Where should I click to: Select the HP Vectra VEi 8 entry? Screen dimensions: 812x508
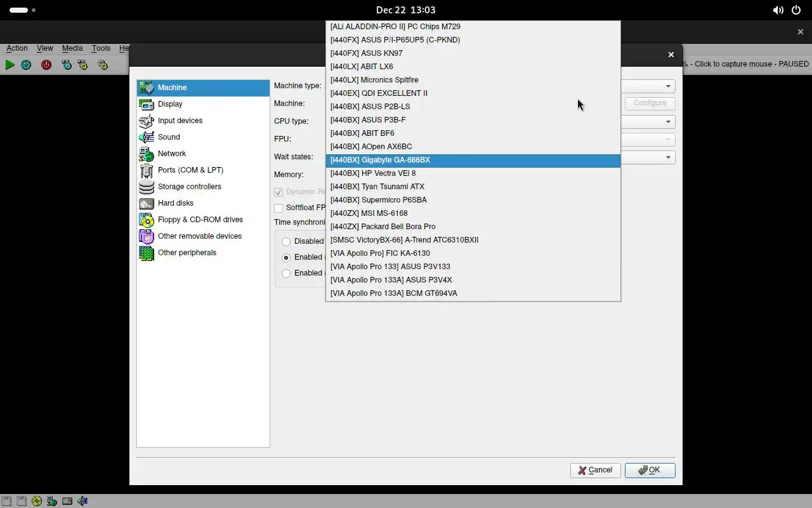click(473, 173)
